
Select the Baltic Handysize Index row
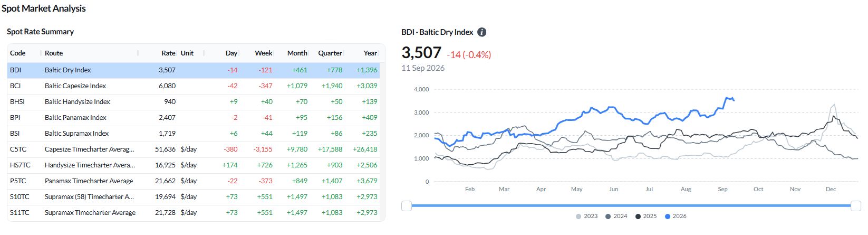194,102
